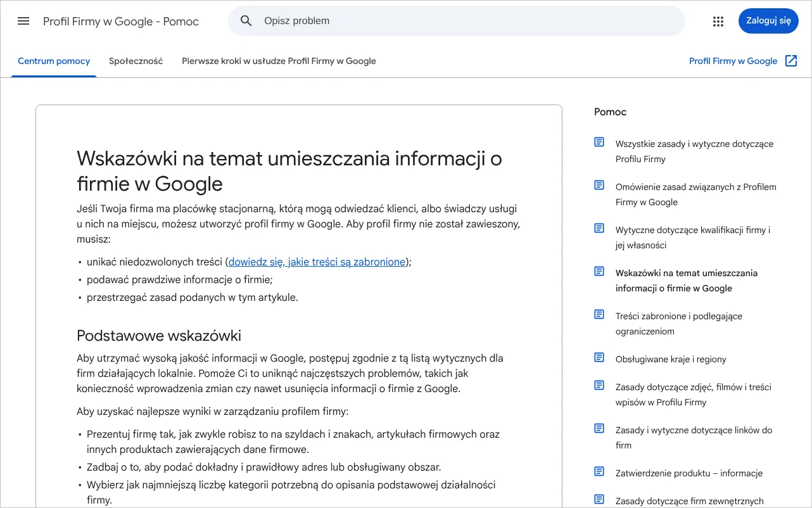Screen dimensions: 812x508
Task: Click article icon next to Wszystkie zasady i wytyczne
Action: point(599,142)
